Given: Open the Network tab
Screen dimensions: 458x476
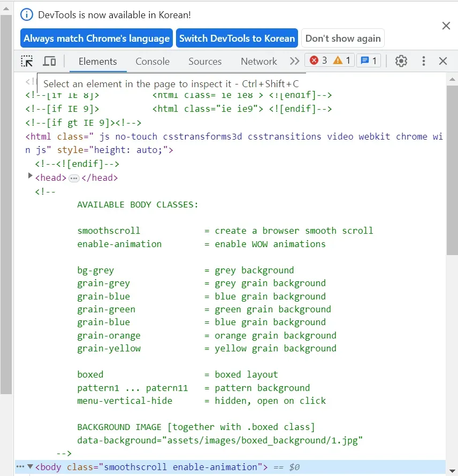Looking at the screenshot, I should [259, 62].
